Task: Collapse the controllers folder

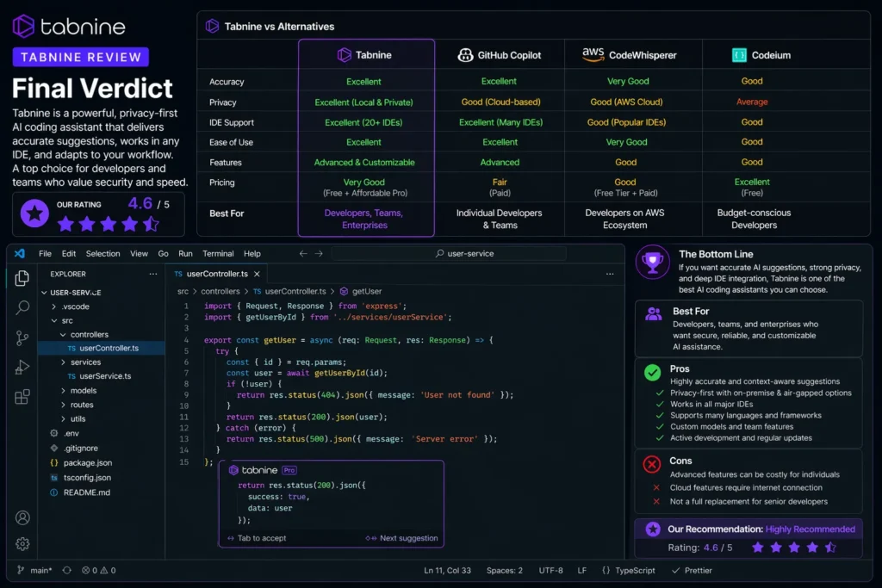Action: click(x=63, y=335)
